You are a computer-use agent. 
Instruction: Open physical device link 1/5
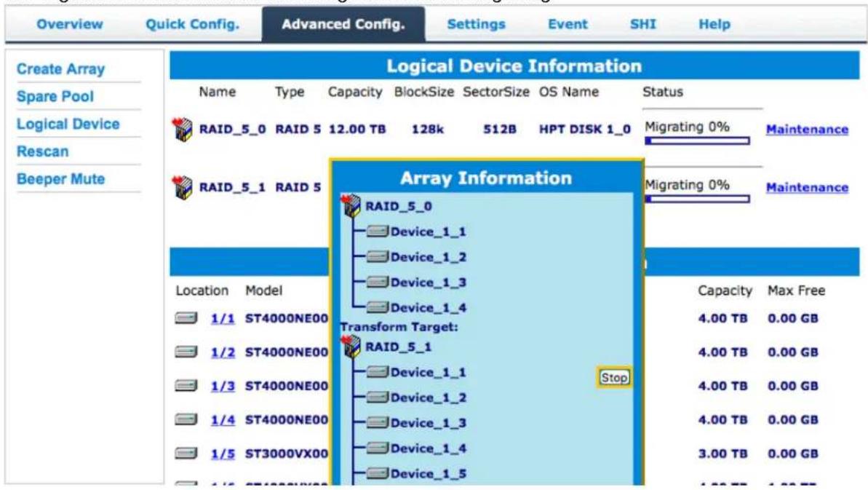(223, 454)
